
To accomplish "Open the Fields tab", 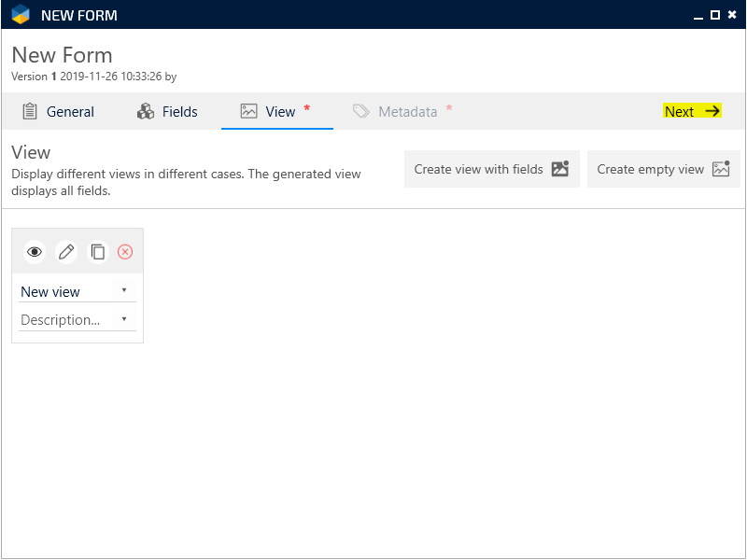I will coord(179,112).
